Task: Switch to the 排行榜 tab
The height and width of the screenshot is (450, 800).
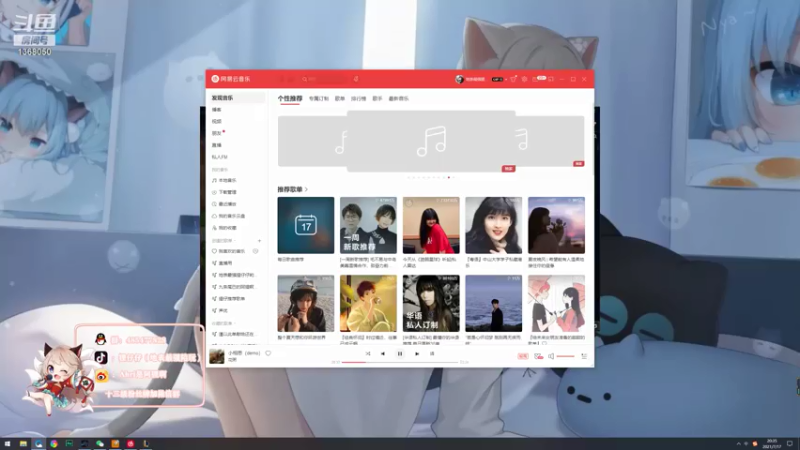Action: tap(358, 98)
